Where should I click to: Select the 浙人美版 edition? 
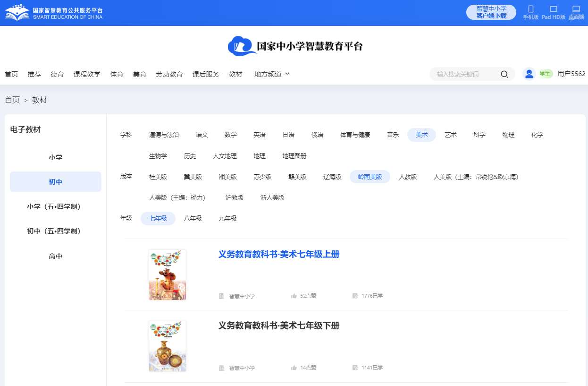(272, 197)
